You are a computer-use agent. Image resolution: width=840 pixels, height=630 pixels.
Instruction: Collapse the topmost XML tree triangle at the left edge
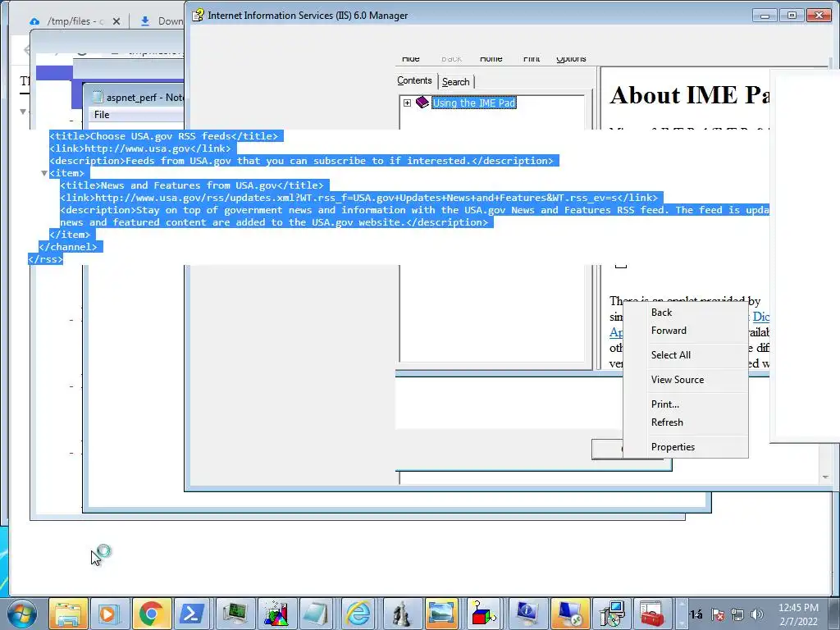[23, 112]
